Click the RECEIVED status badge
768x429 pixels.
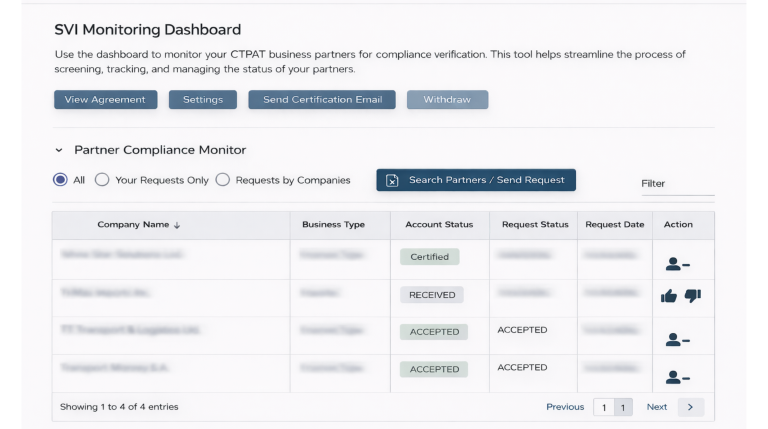(x=432, y=295)
